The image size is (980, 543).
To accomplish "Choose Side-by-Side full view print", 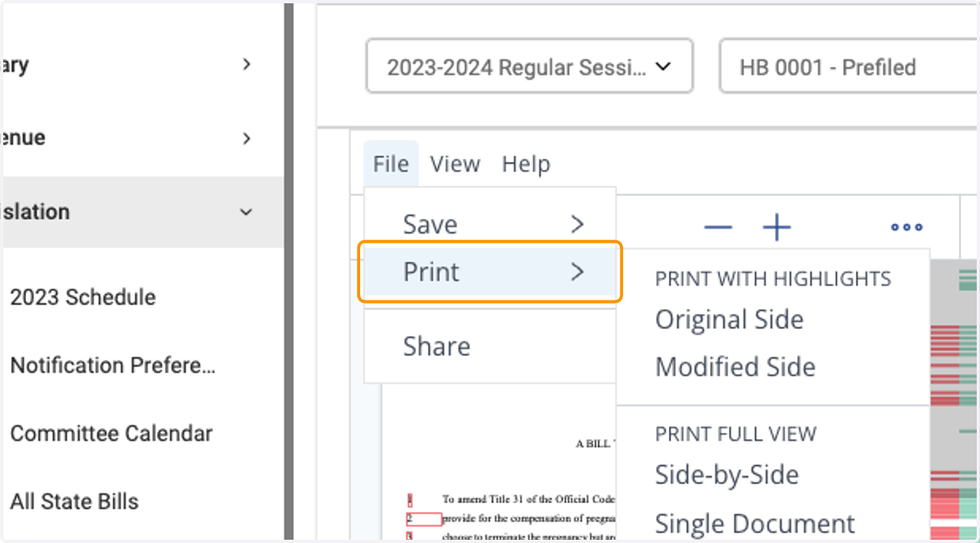I will click(x=727, y=474).
